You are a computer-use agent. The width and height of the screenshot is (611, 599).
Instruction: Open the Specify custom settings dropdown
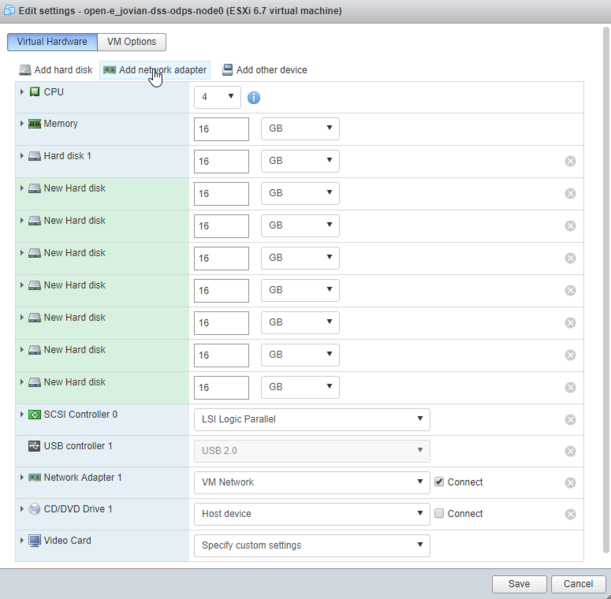pos(312,546)
